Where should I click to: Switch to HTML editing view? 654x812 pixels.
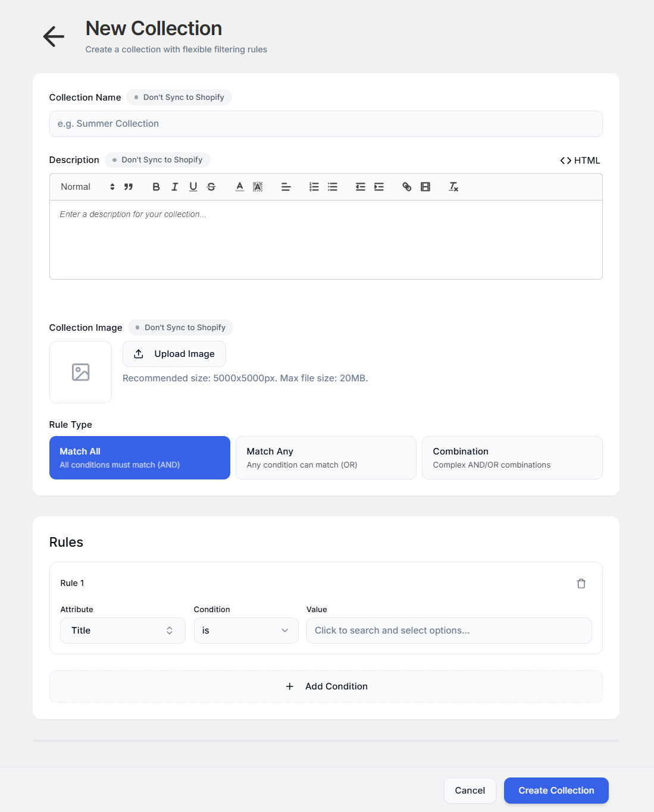point(580,160)
